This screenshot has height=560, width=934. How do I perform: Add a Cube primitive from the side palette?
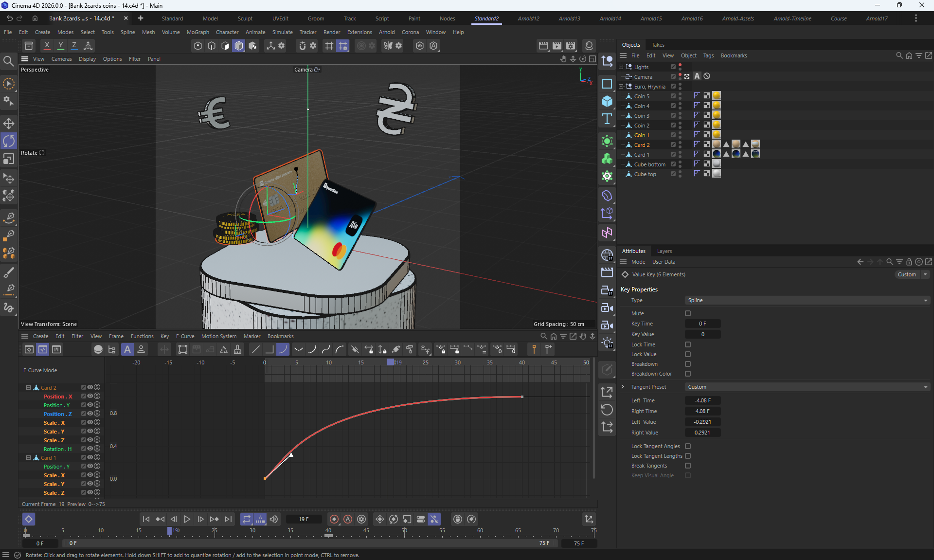tap(607, 101)
